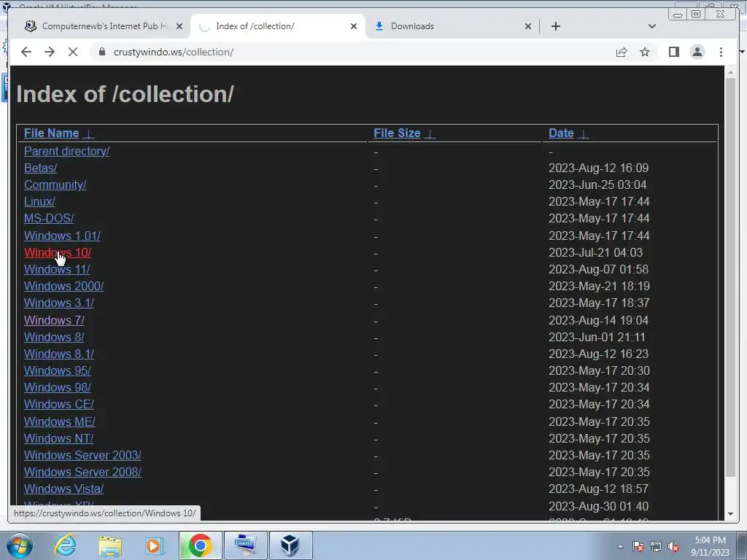747x560 pixels.
Task: Open the Windows Start menu orb
Action: (19, 545)
